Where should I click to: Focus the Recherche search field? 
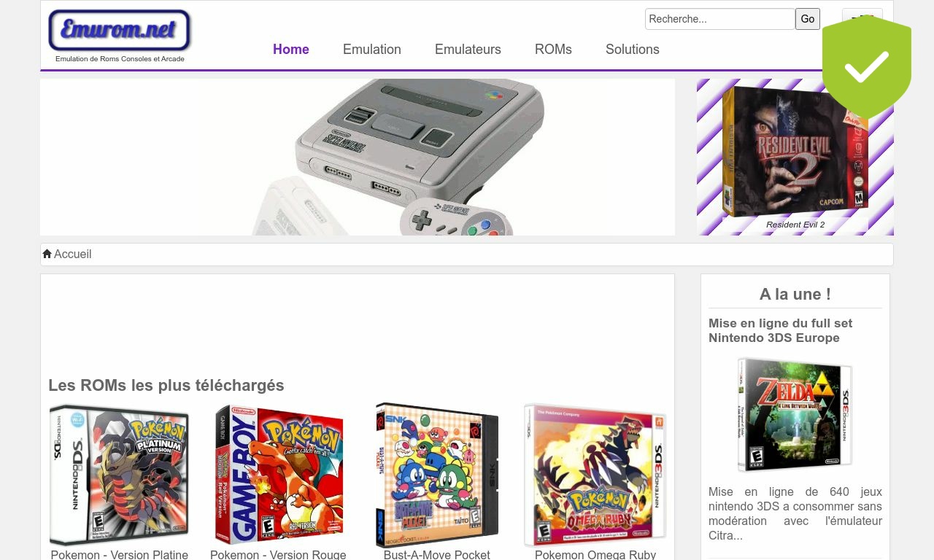pos(720,19)
